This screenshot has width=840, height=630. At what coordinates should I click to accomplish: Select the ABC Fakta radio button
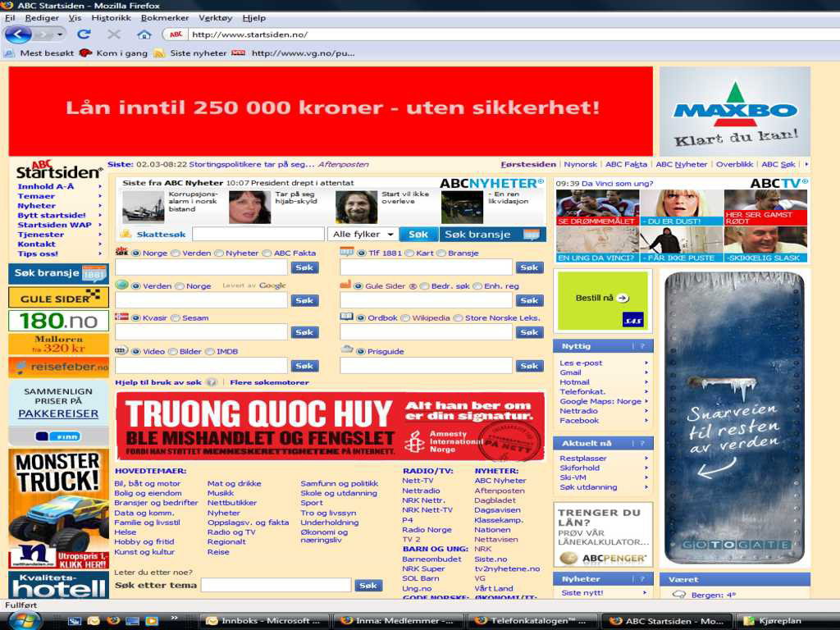click(267, 253)
